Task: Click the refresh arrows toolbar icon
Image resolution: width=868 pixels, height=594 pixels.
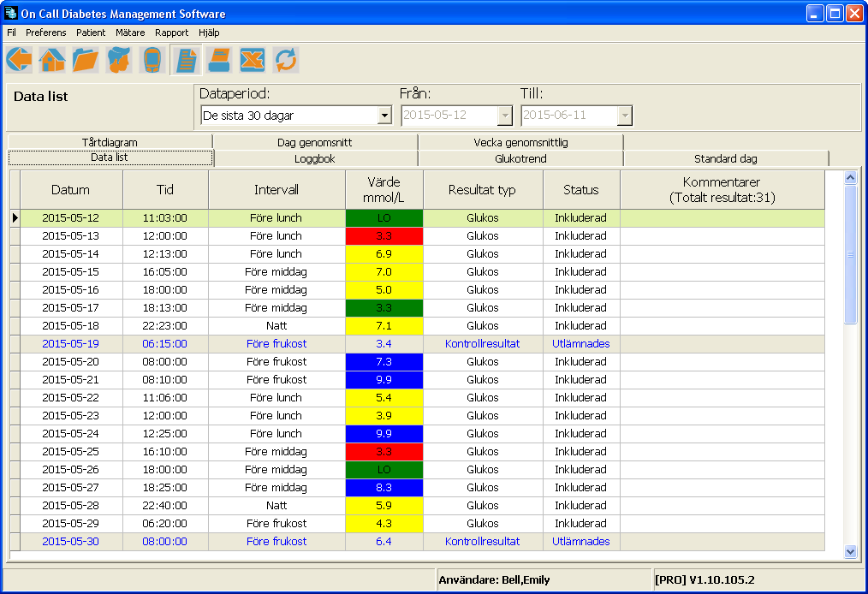Action: click(x=286, y=60)
